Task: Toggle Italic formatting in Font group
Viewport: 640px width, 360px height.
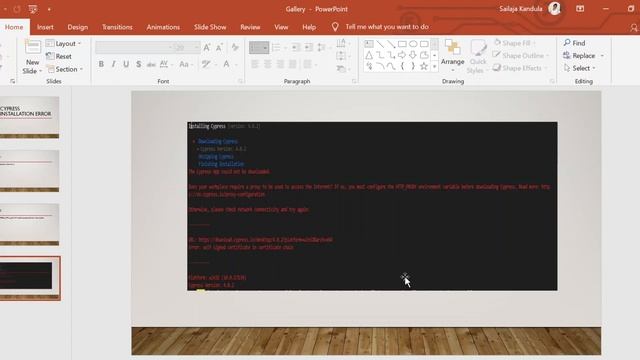Action: [113, 64]
